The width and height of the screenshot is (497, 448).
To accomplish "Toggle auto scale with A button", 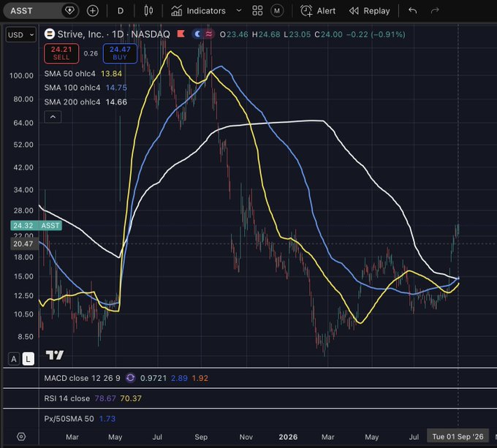I will (x=14, y=359).
